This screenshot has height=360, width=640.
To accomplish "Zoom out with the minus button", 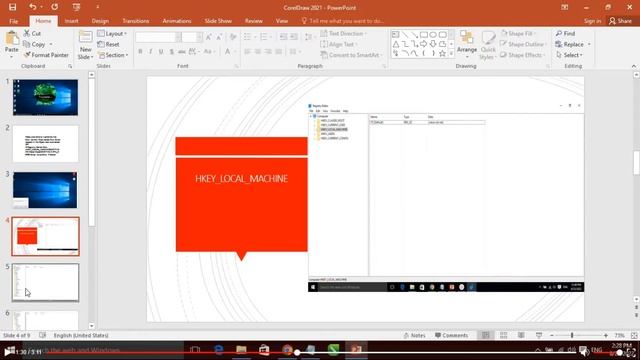I will (x=552, y=335).
